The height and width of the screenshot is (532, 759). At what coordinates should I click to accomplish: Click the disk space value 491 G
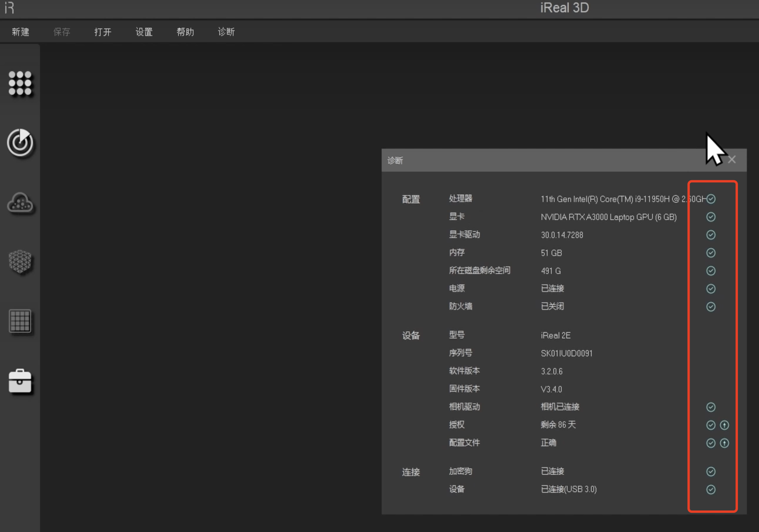tap(551, 271)
